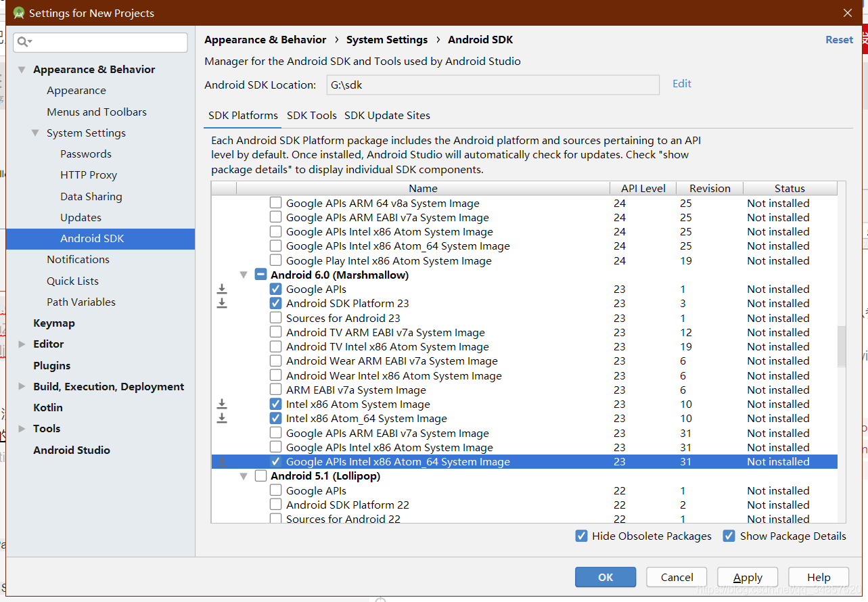
Task: Click download icon beside Android SDK Platform 23
Action: point(222,303)
